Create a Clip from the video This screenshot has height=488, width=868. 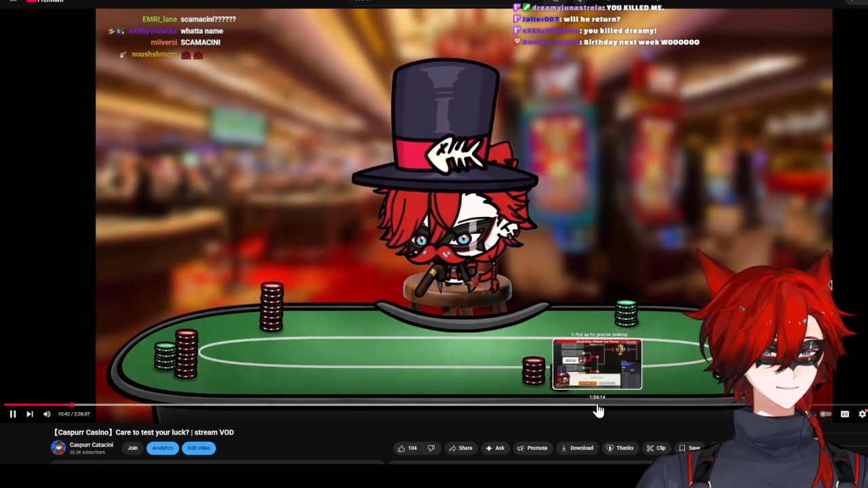click(656, 448)
